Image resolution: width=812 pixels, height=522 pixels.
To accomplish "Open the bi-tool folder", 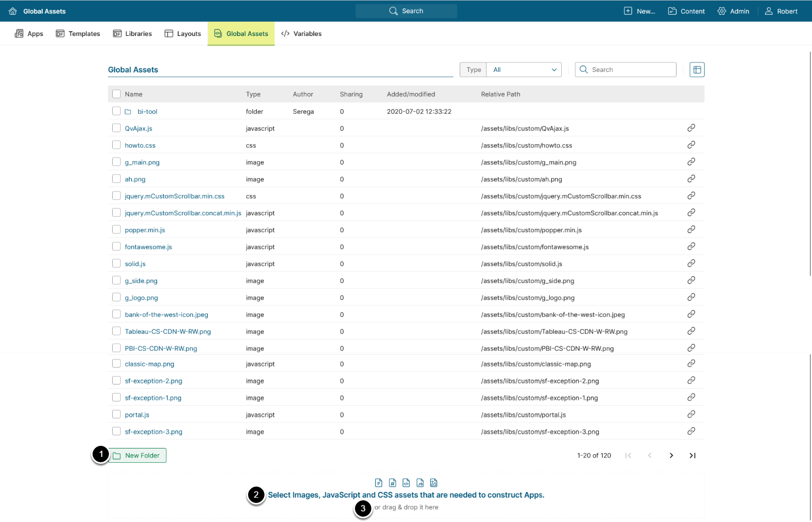I will [147, 112].
